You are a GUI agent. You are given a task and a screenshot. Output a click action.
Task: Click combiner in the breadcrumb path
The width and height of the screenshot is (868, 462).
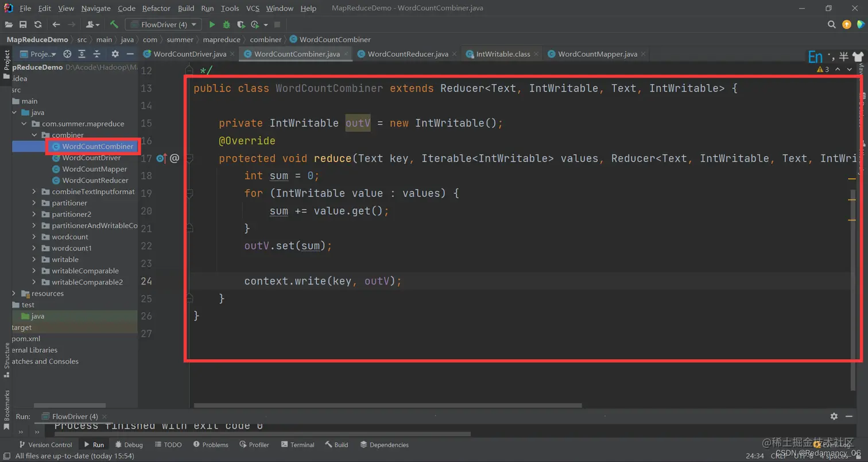(x=266, y=40)
